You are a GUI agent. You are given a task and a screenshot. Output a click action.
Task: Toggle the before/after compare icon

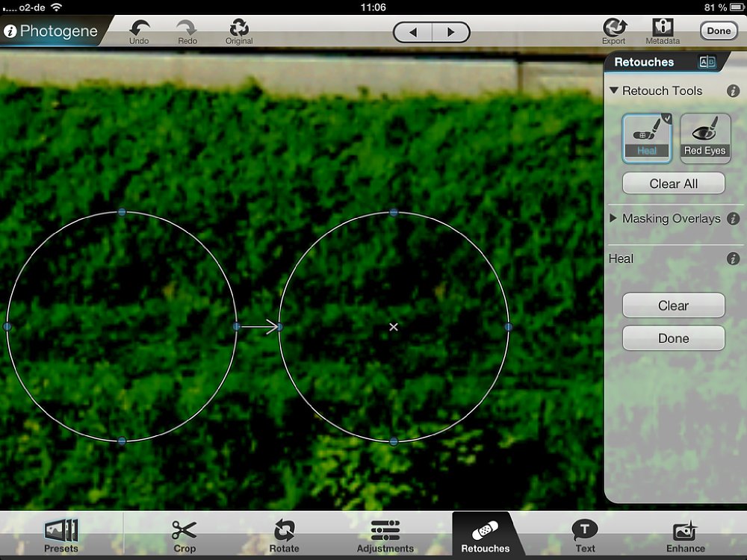click(707, 63)
